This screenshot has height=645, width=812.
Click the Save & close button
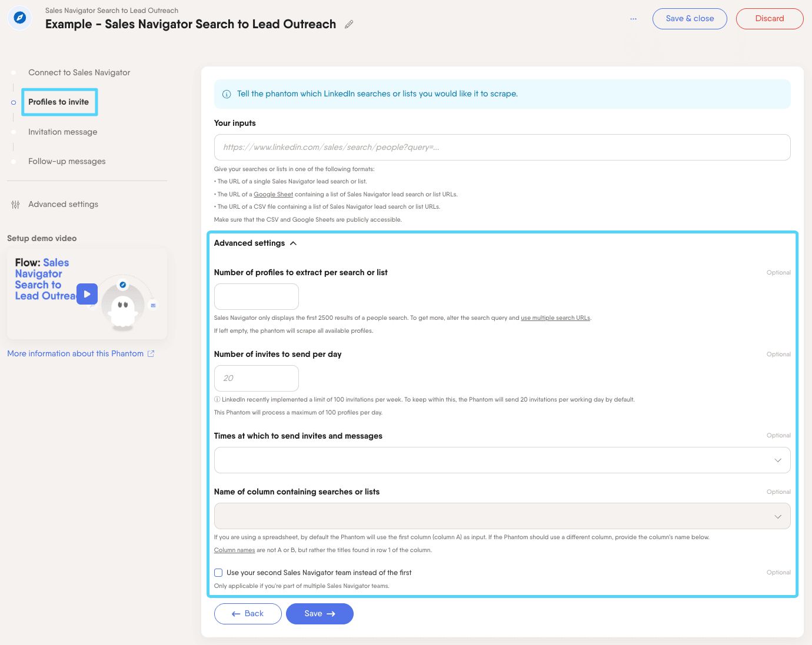tap(690, 19)
